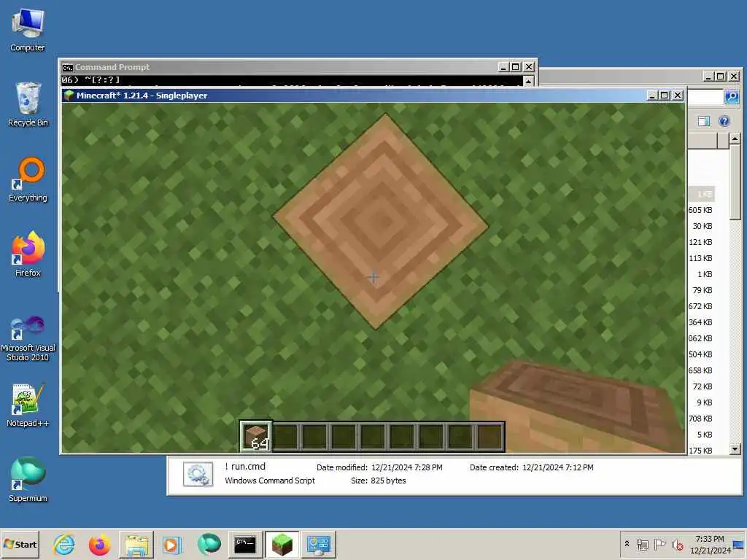The height and width of the screenshot is (560, 747).
Task: Click the Explorer search magnifier button
Action: (731, 97)
